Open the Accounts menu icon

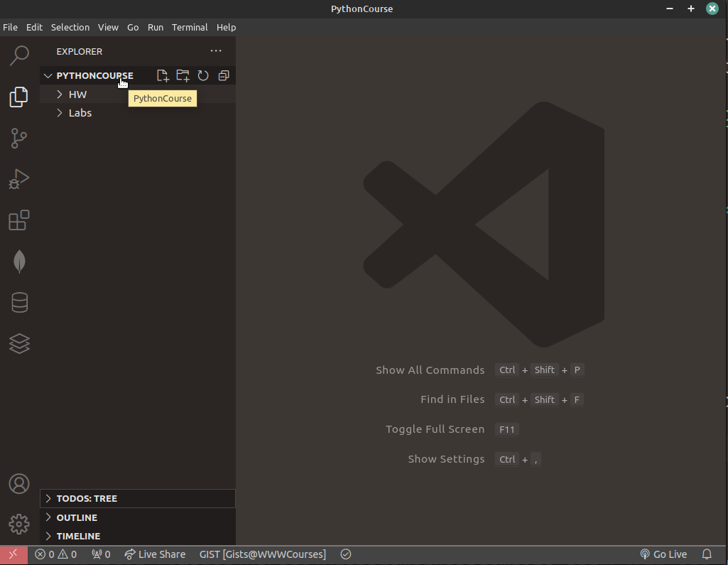(x=19, y=484)
